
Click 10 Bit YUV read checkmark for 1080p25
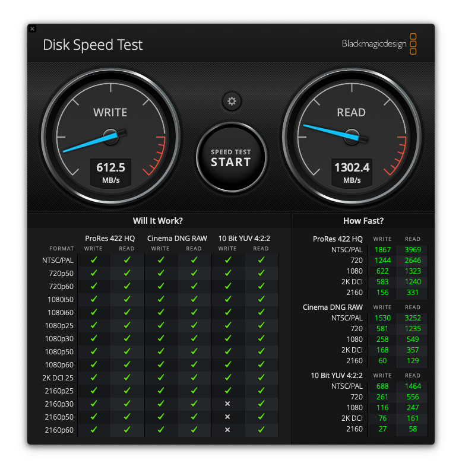point(261,325)
